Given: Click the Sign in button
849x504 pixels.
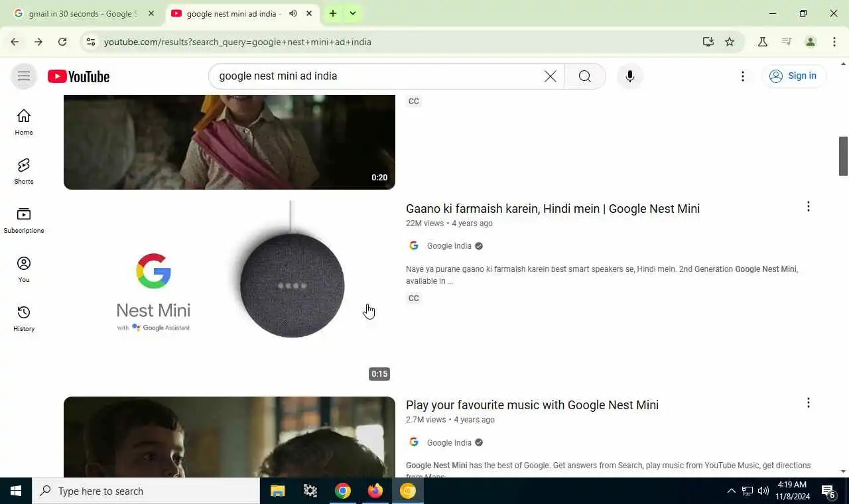Looking at the screenshot, I should [x=793, y=76].
